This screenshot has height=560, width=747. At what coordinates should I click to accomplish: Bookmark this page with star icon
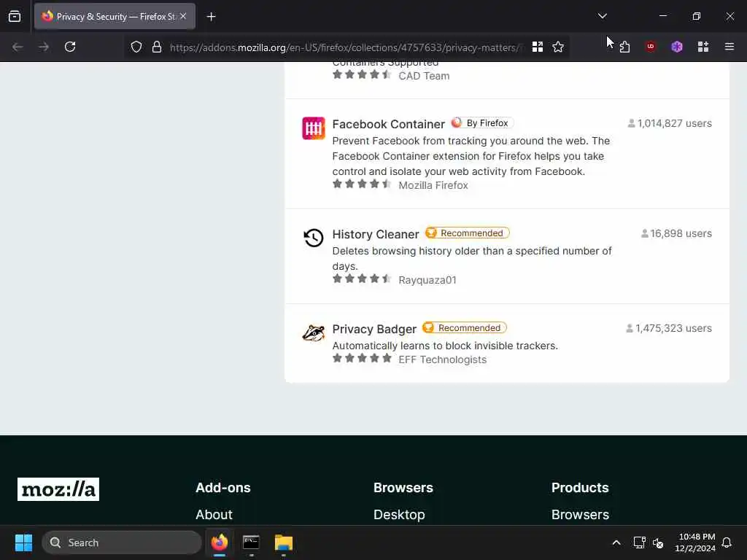[558, 47]
